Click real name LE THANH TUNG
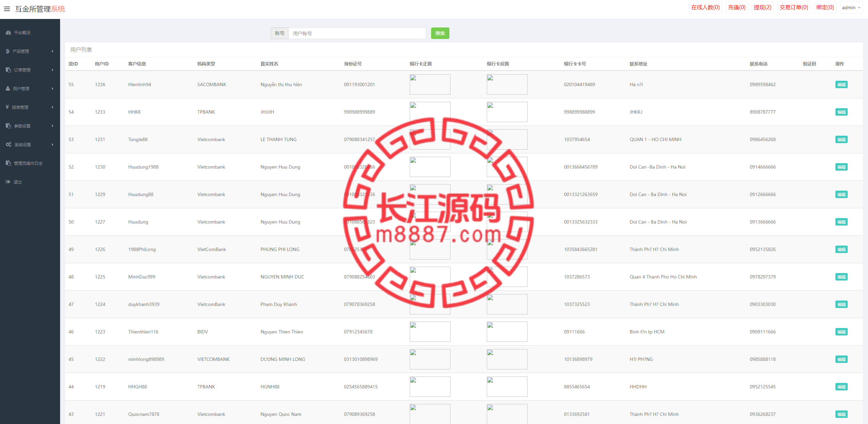Image resolution: width=868 pixels, height=424 pixels. (278, 139)
